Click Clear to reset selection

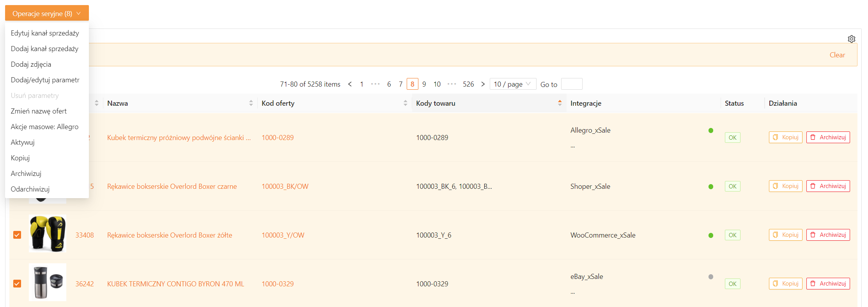pyautogui.click(x=837, y=55)
